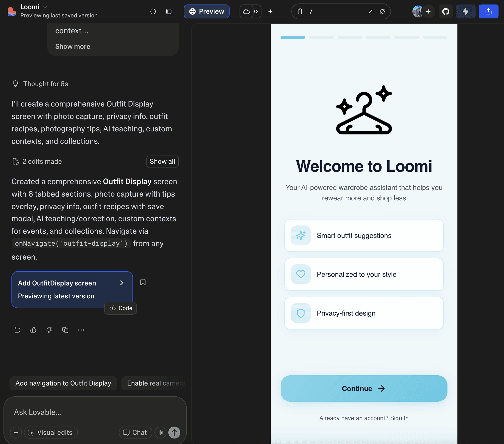Open preview in new tab arrow
The image size is (504, 444).
tap(371, 11)
